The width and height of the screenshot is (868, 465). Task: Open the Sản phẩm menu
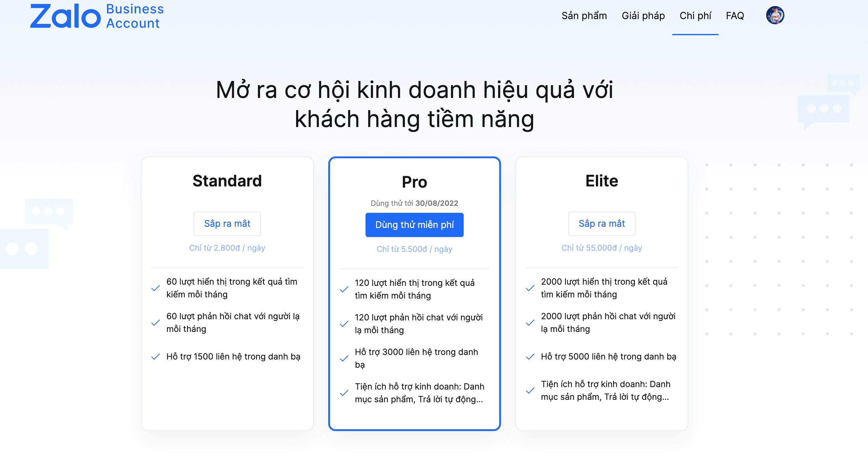[x=584, y=16]
